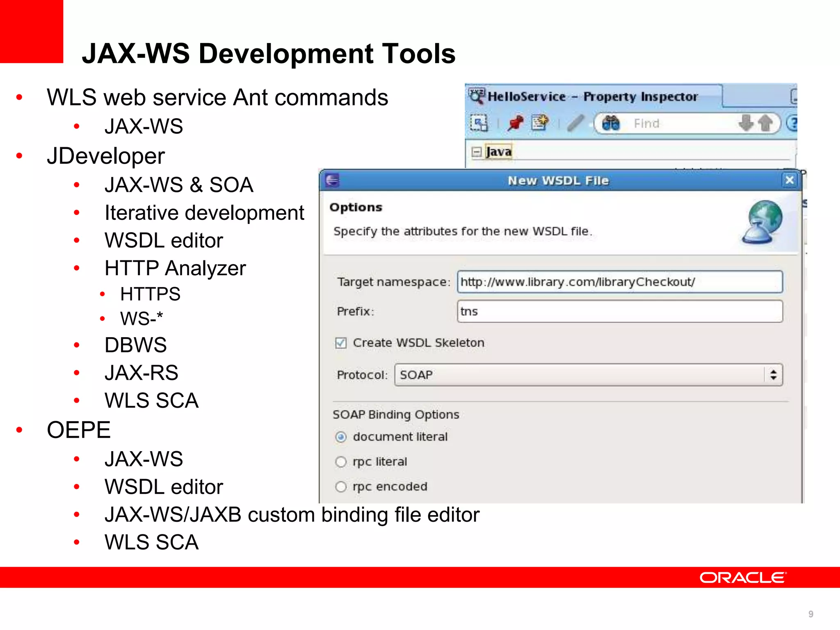
Task: Click the customize property list icon
Action: click(x=540, y=122)
